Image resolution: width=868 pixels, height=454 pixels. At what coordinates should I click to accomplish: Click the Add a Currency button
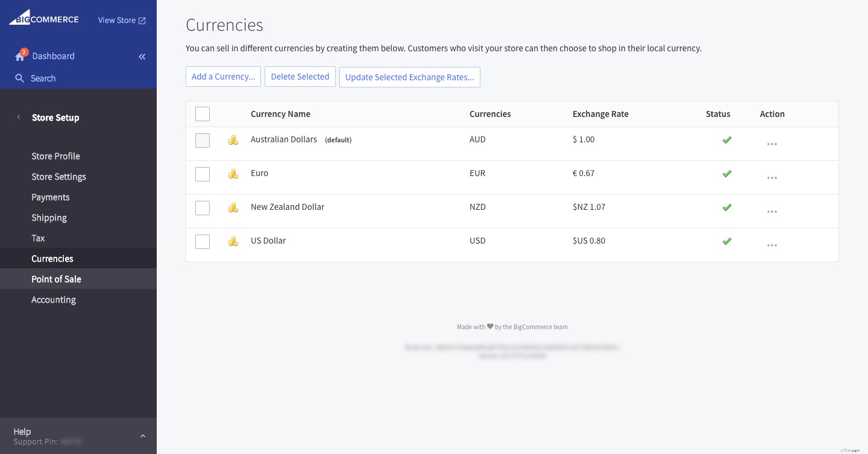[x=223, y=77]
